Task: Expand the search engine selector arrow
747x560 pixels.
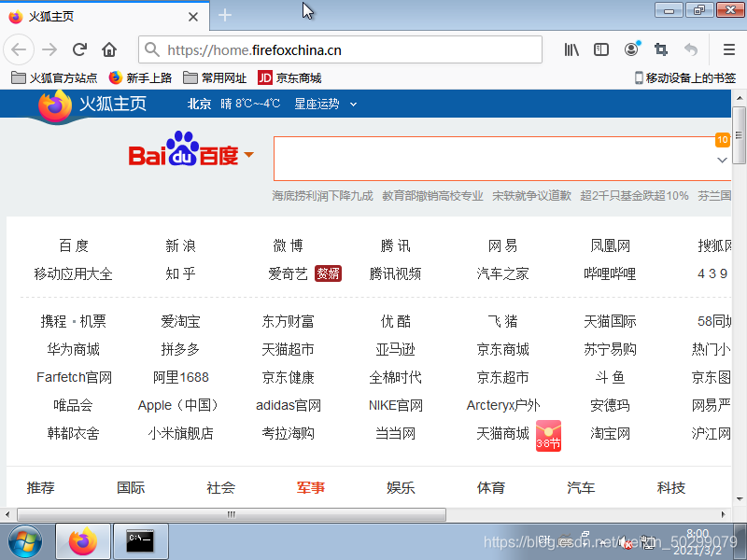Action: coord(248,154)
